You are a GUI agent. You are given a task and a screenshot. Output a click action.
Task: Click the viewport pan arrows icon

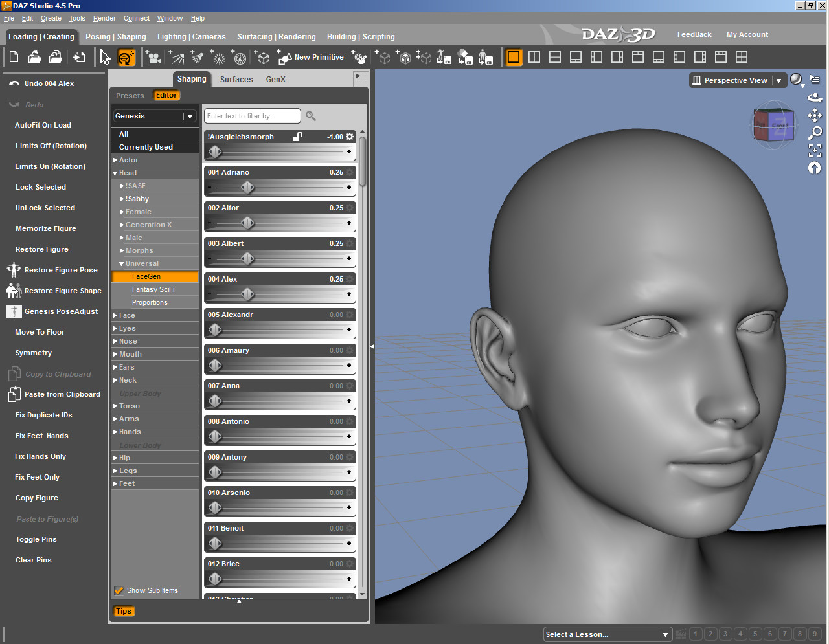(815, 115)
